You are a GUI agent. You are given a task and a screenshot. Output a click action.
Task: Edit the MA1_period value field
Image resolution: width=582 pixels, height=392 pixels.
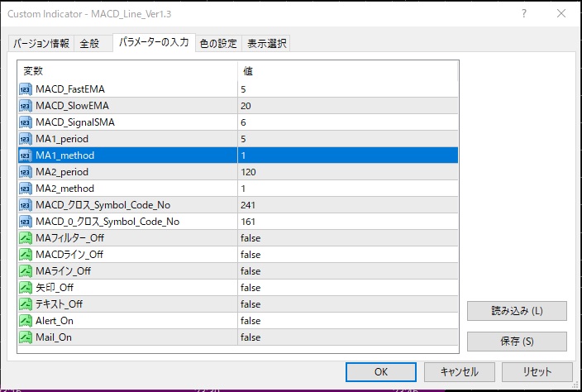347,138
